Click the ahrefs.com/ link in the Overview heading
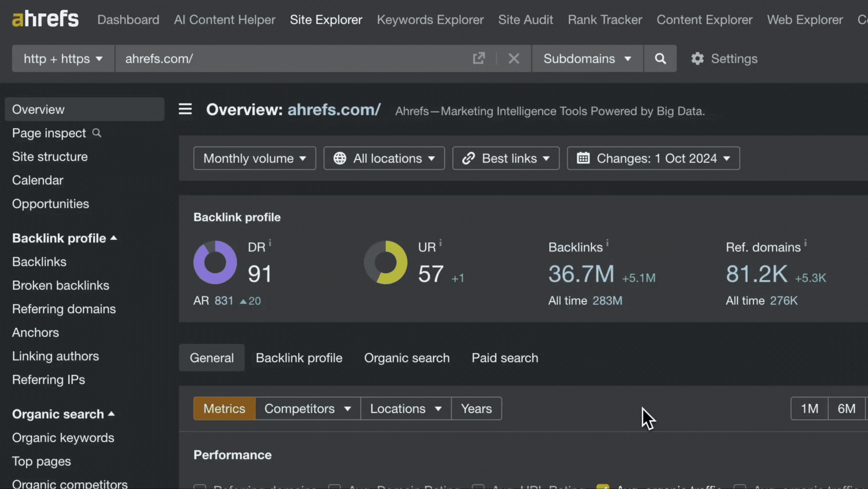Image resolution: width=868 pixels, height=489 pixels. coord(334,110)
